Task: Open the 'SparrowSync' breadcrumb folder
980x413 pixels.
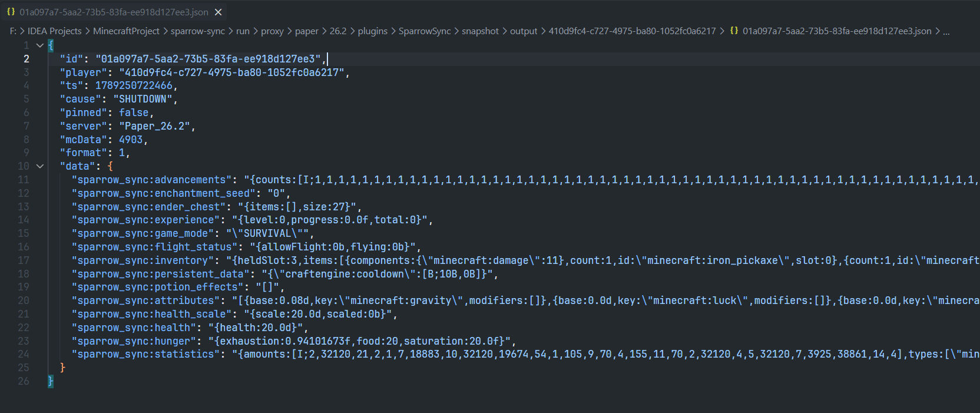Action: (x=425, y=31)
